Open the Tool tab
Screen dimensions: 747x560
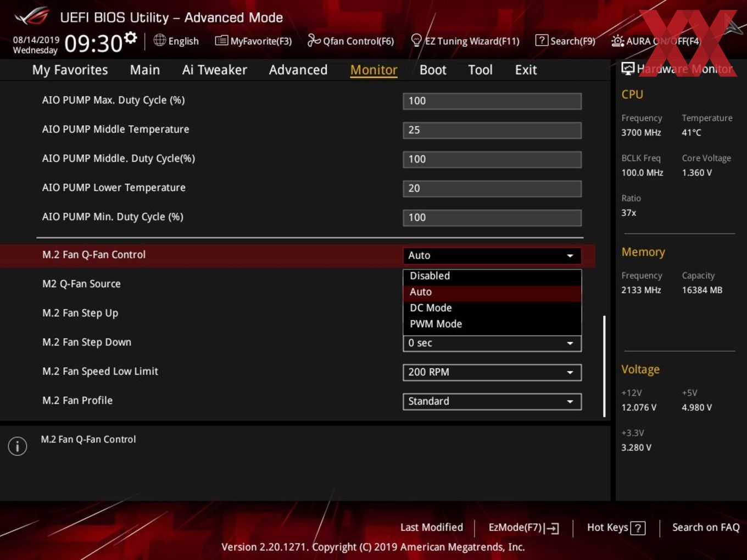click(480, 70)
